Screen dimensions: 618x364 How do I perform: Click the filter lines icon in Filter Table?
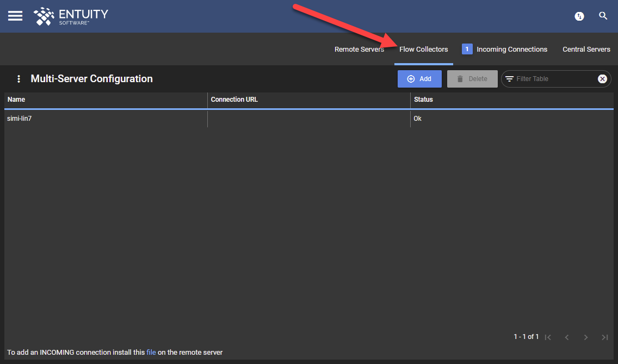pos(509,79)
